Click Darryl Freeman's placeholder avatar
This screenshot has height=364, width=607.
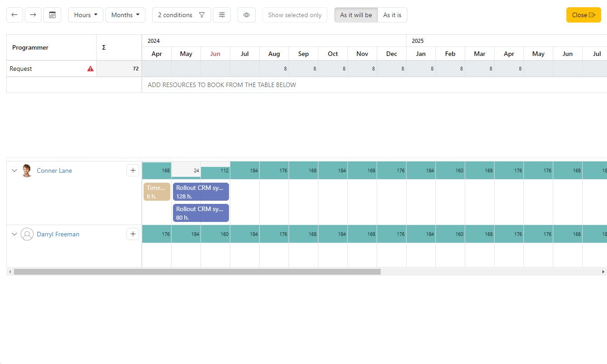tap(27, 234)
